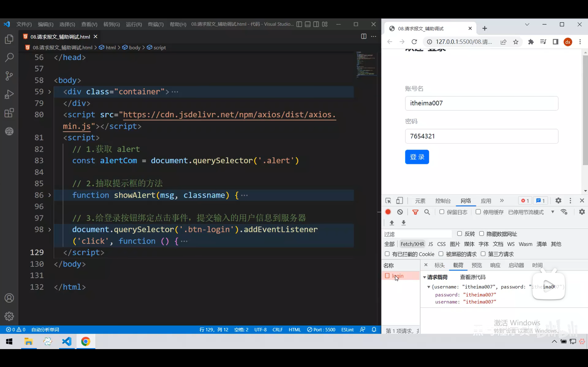This screenshot has height=367, width=588.
Task: Open the 终端(T) menu
Action: coord(156,24)
